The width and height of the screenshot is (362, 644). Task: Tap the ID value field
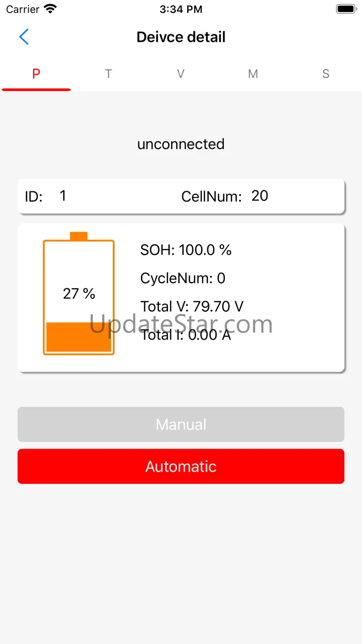point(63,196)
